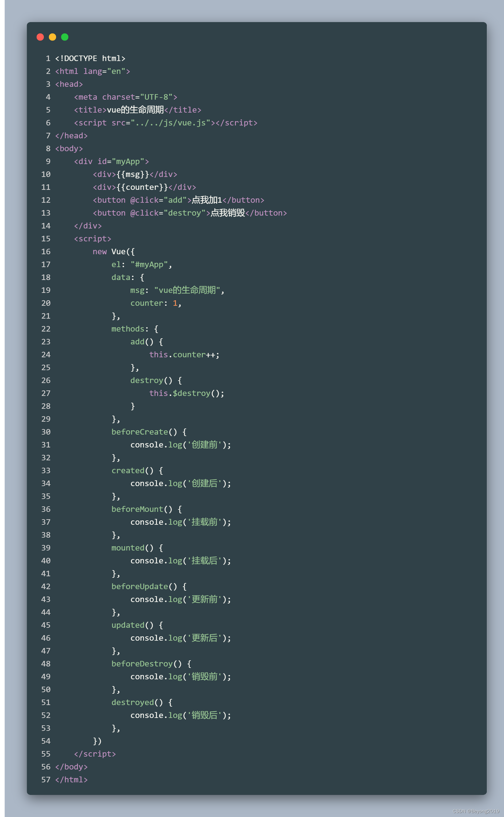Click the console.log('创建后') line
Image resolution: width=504 pixels, height=817 pixels.
[181, 484]
